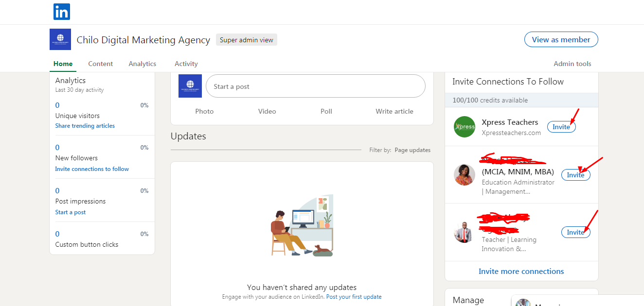
Task: Click the LinkedIn logo icon
Action: (x=62, y=12)
